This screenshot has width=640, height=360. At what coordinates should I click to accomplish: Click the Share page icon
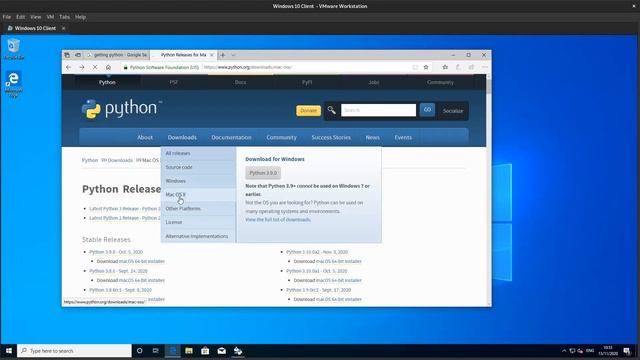coord(471,67)
